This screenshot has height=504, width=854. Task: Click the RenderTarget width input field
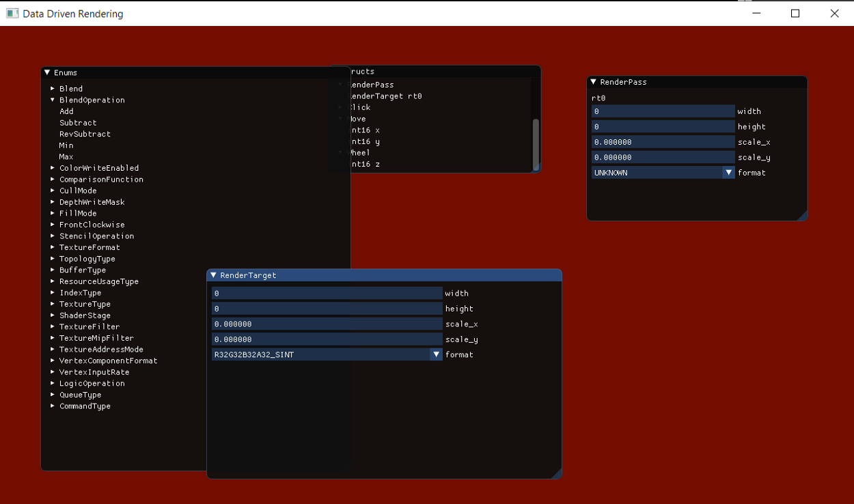[327, 294]
